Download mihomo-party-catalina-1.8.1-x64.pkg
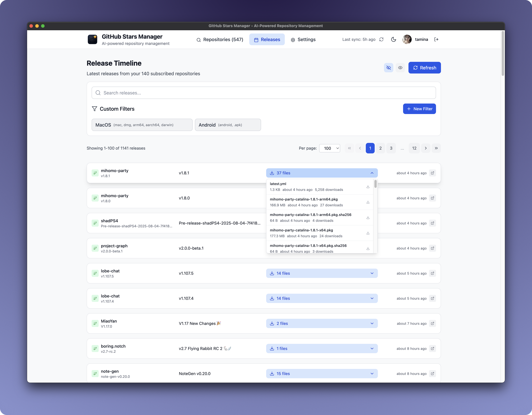Image resolution: width=532 pixels, height=415 pixels. coord(368,233)
